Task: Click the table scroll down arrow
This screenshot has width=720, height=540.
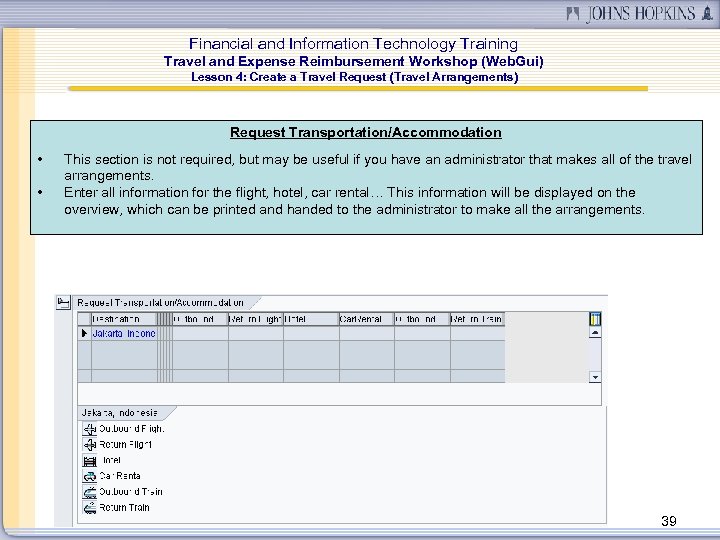Action: coord(595,377)
